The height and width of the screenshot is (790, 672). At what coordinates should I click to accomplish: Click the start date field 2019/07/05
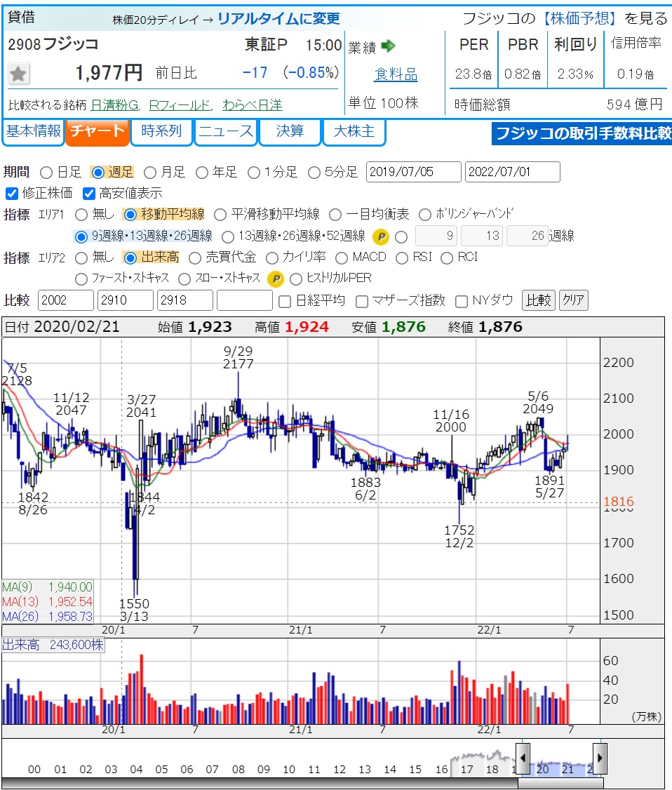413,173
